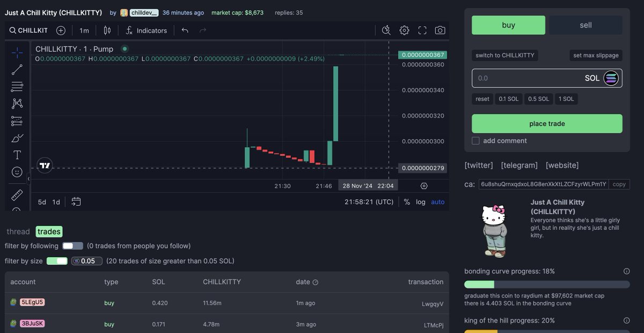Select the ruler measure tool
Image resolution: width=644 pixels, height=333 pixels.
pos(17,194)
